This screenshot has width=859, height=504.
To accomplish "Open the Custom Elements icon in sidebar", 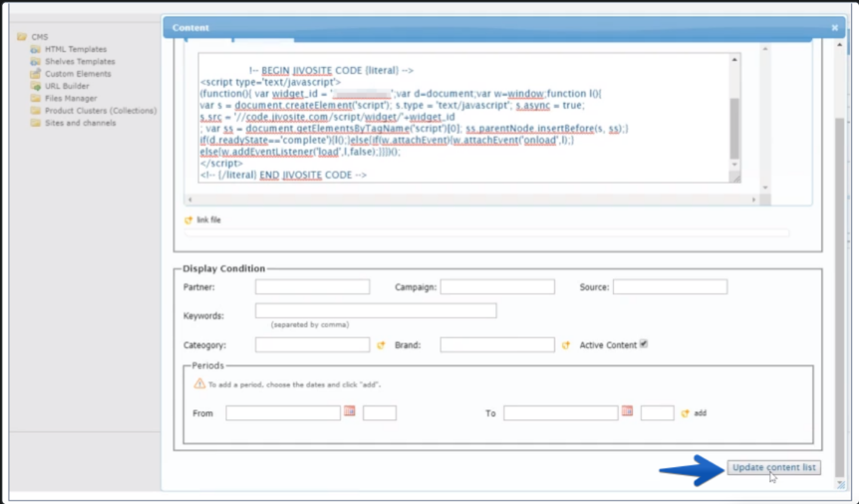I will pyautogui.click(x=35, y=74).
